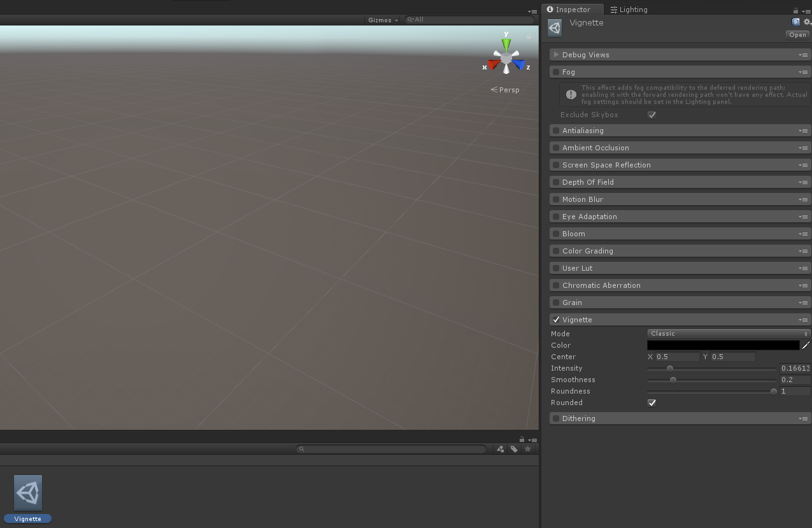This screenshot has height=528, width=812.
Task: Click the save search star icon
Action: (x=527, y=449)
